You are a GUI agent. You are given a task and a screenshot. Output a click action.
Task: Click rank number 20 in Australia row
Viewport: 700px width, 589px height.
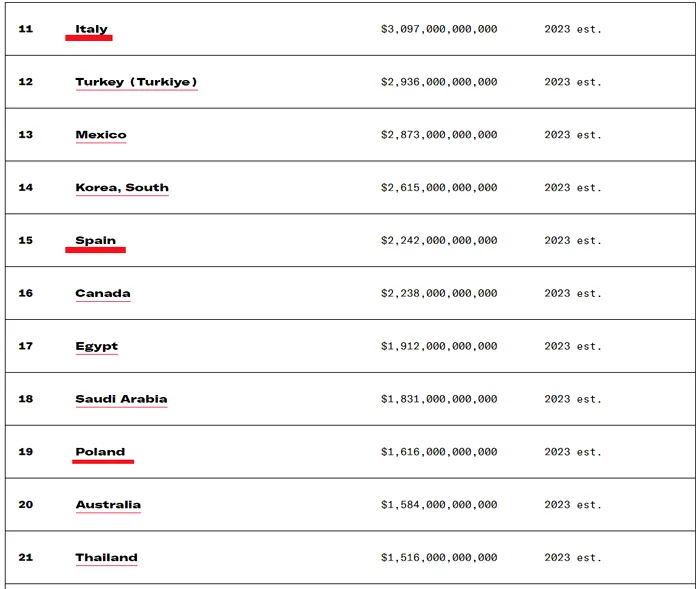point(25,505)
